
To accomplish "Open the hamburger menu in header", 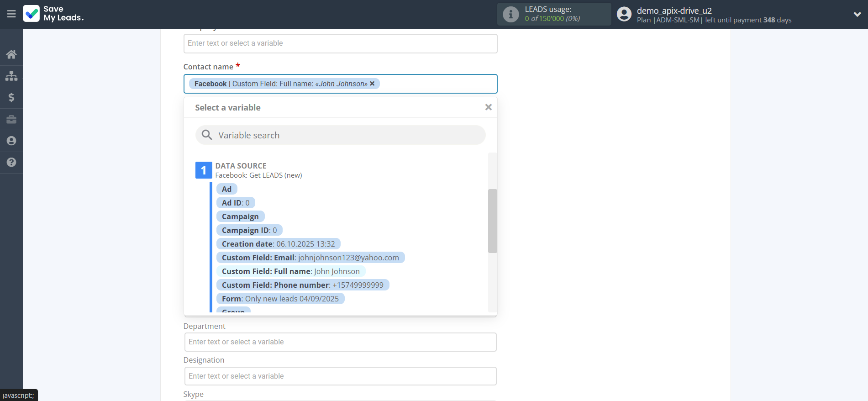I will [x=11, y=14].
